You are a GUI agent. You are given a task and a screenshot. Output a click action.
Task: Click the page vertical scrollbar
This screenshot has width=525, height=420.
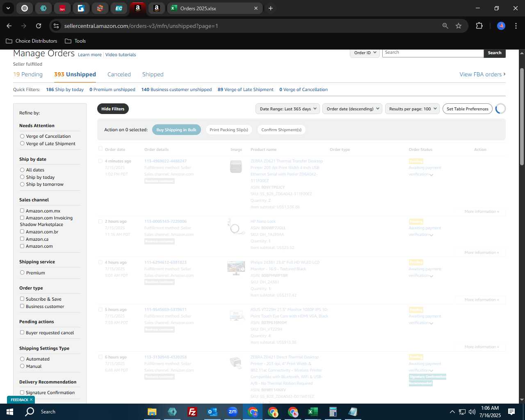522,116
